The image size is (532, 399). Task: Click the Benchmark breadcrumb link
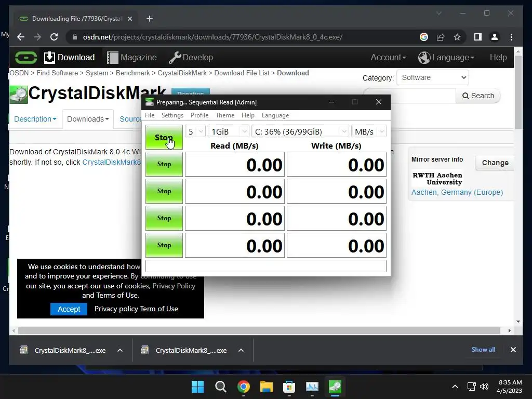132,73
